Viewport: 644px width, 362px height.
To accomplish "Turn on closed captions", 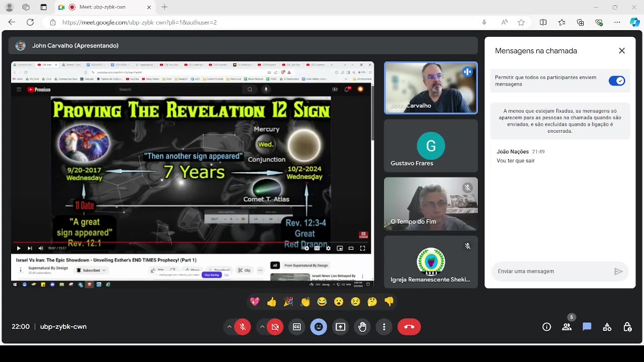I will (297, 327).
